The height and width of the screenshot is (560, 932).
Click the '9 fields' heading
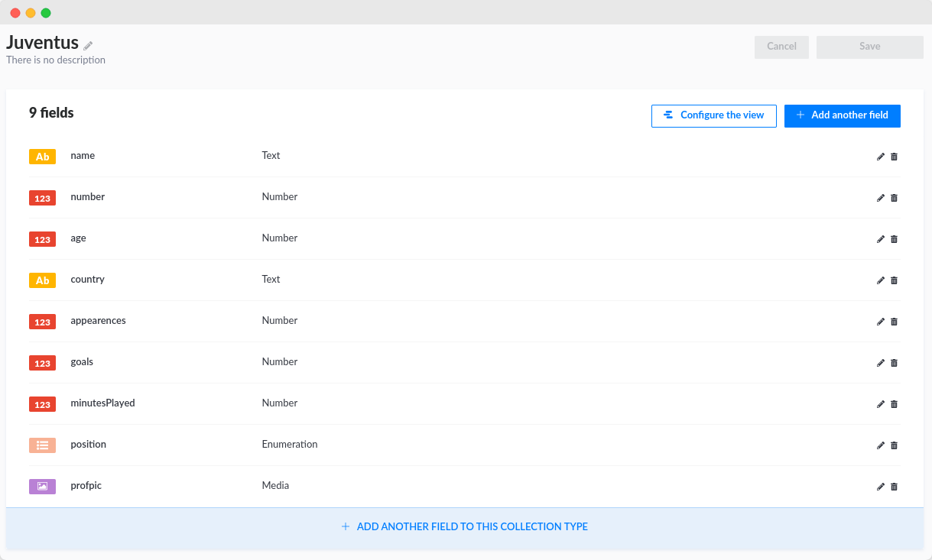(x=51, y=113)
